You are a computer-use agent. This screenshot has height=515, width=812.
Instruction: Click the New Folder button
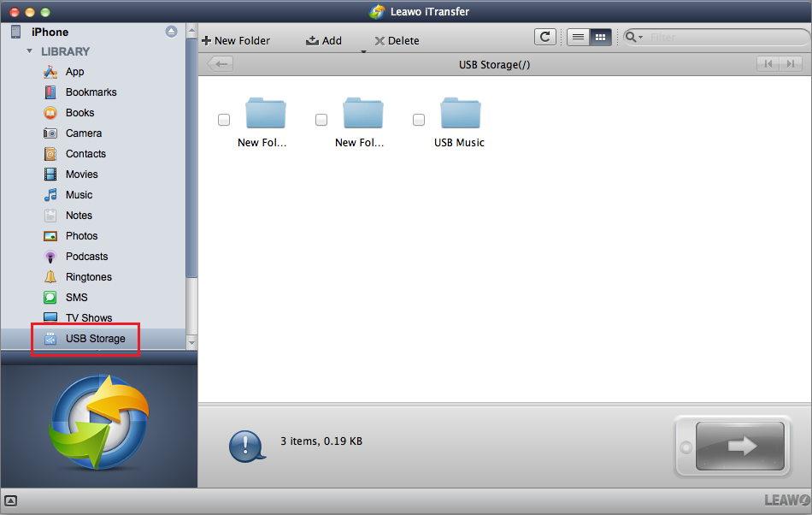pyautogui.click(x=236, y=40)
